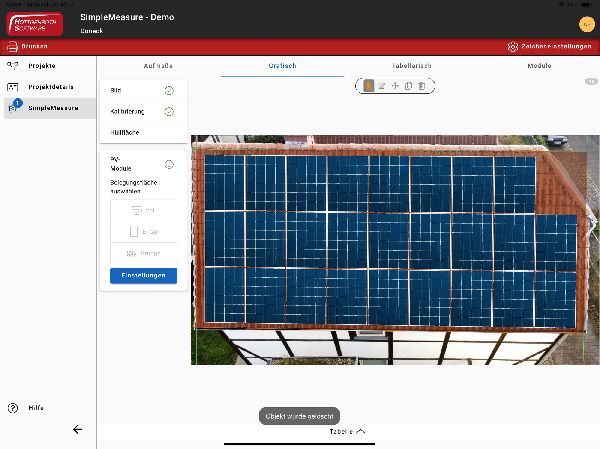The height and width of the screenshot is (449, 600).
Task: Switch to the Tabellarisch tab
Action: [x=412, y=66]
